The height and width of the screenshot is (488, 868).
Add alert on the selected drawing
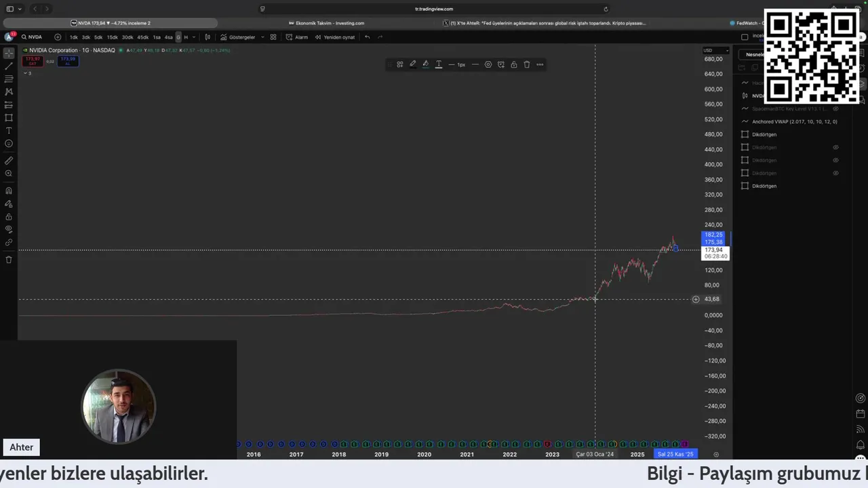pos(501,64)
